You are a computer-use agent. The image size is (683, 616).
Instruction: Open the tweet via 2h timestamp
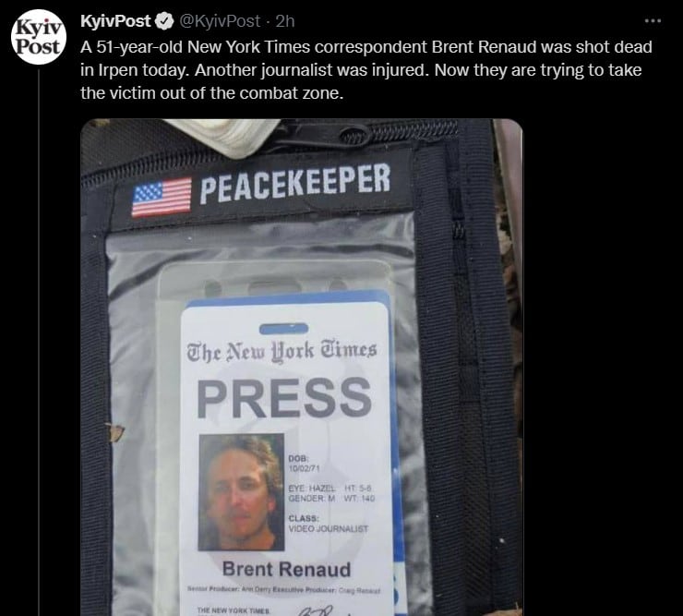click(285, 21)
